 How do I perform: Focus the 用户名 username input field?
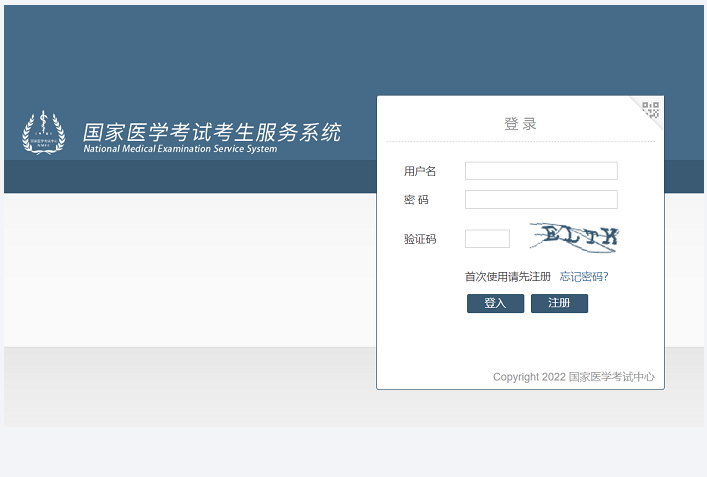pyautogui.click(x=541, y=171)
